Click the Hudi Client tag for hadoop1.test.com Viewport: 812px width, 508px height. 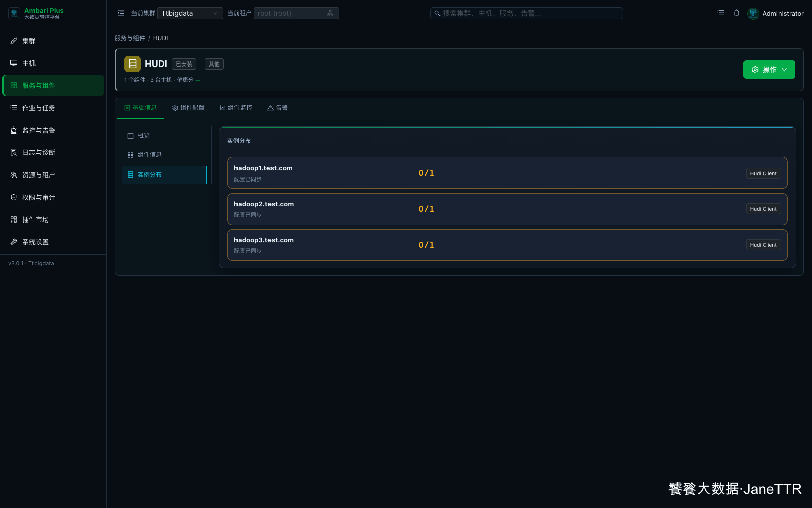[763, 173]
